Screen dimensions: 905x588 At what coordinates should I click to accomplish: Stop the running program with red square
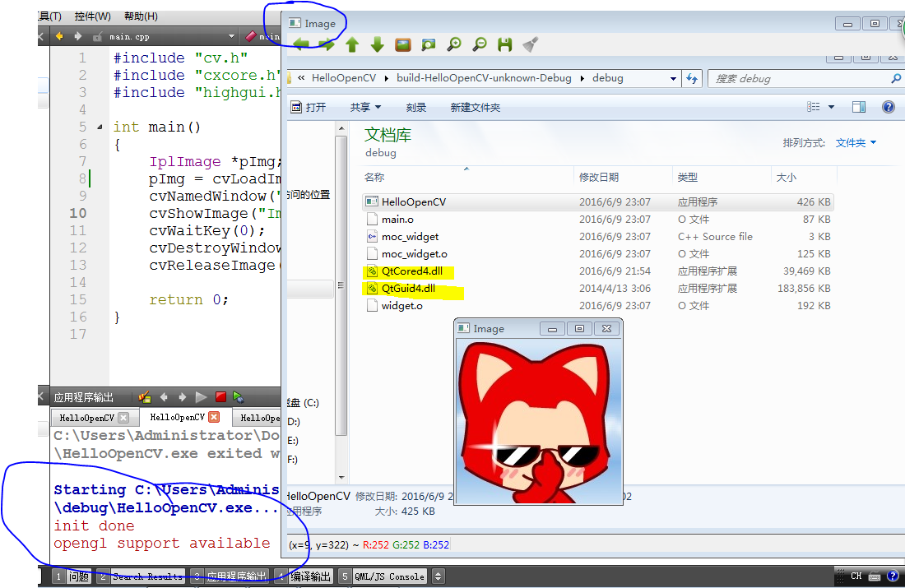(220, 397)
